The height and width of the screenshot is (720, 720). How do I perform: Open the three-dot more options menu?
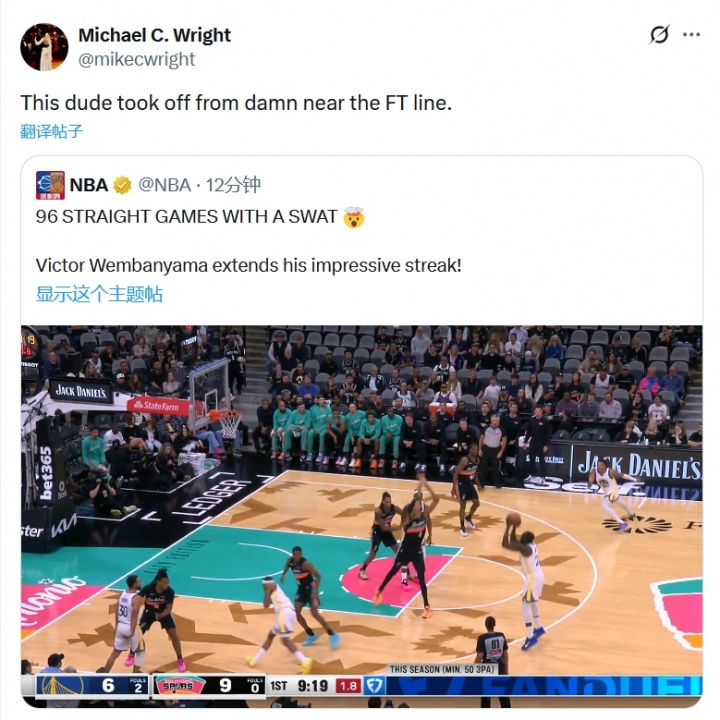(x=692, y=34)
